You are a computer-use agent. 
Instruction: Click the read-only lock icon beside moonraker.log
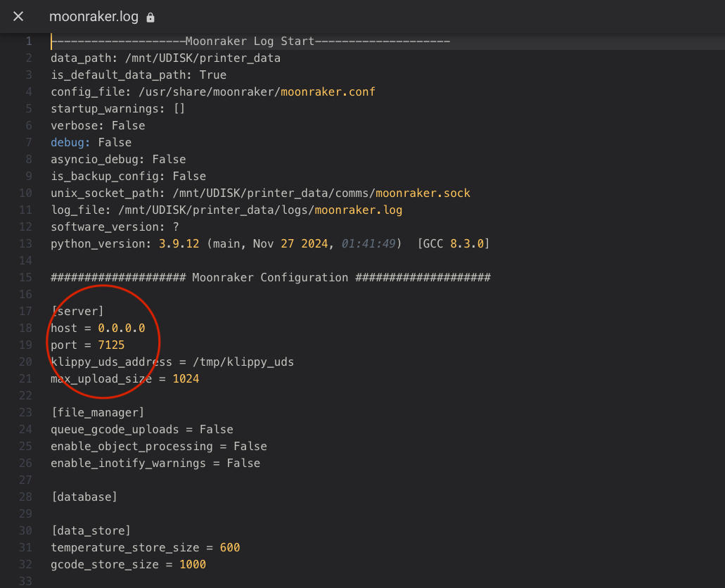point(150,18)
